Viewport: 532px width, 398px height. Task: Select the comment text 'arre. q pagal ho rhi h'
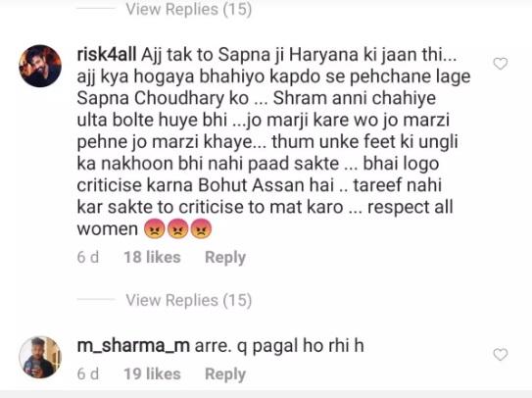(x=279, y=346)
